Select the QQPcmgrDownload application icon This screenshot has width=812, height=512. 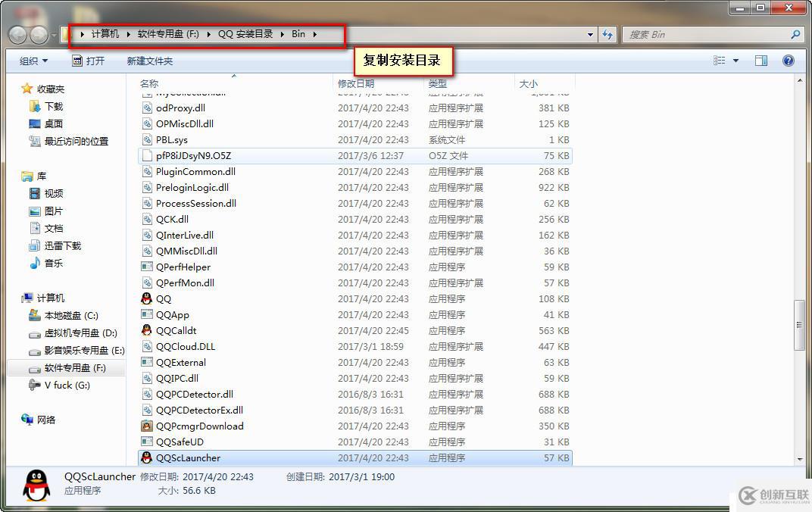pyautogui.click(x=147, y=426)
